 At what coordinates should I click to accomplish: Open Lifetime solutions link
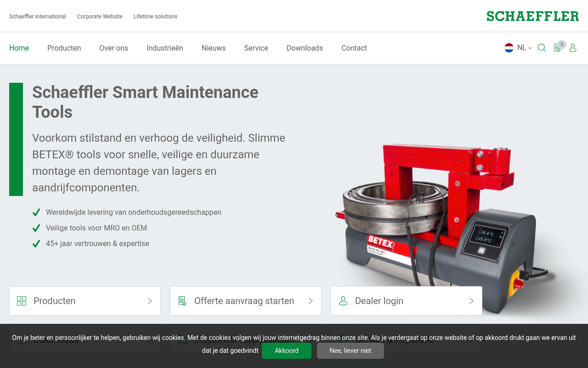tap(155, 16)
